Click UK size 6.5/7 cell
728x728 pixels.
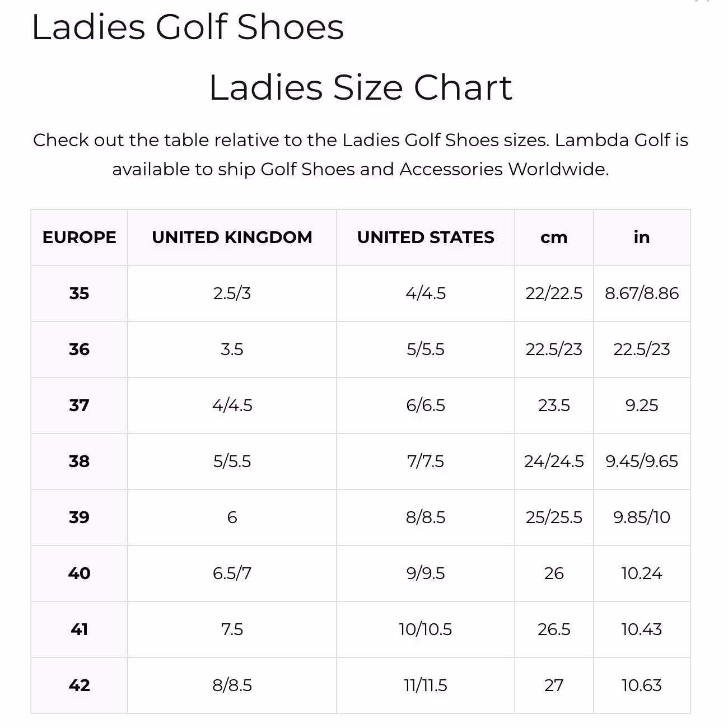pyautogui.click(x=232, y=573)
